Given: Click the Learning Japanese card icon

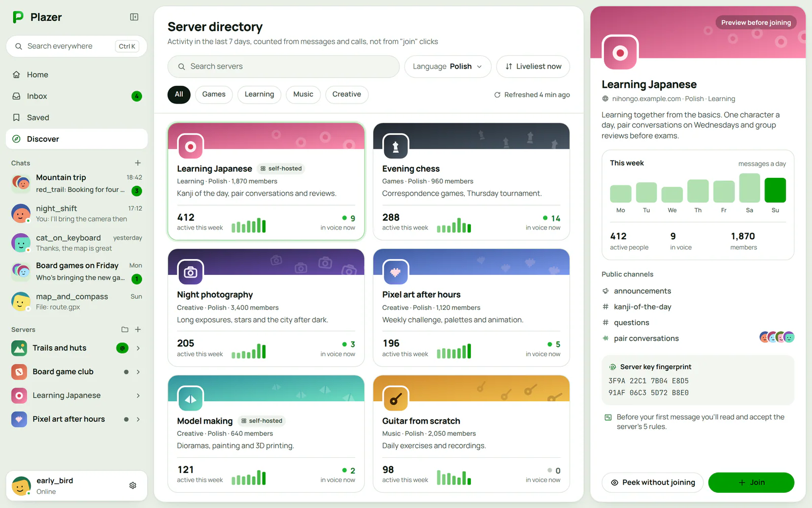Looking at the screenshot, I should 190,147.
